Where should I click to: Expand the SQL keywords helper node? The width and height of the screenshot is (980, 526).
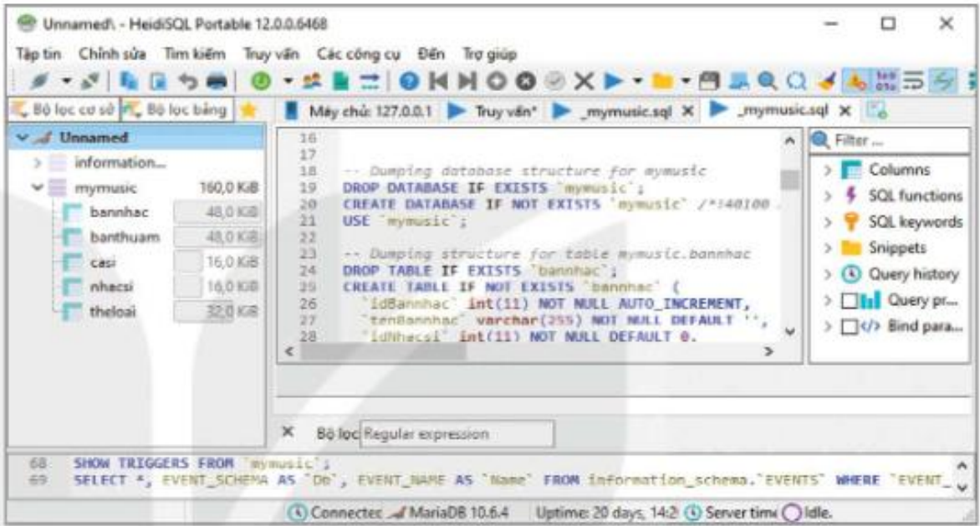click(828, 222)
